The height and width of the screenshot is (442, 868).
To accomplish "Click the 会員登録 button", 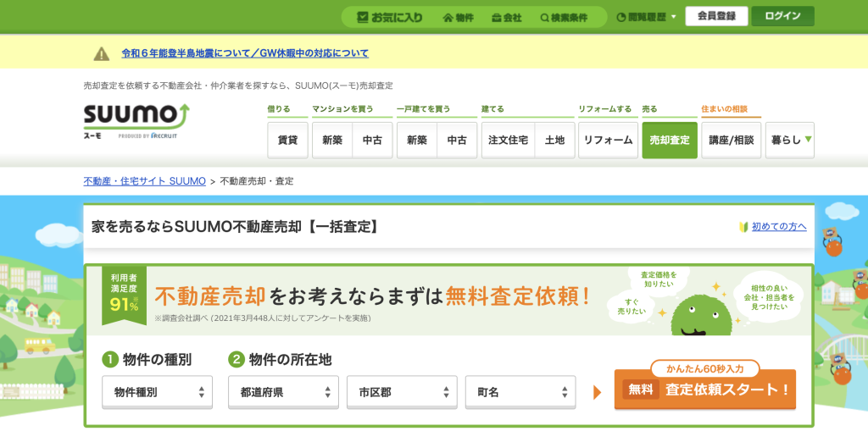I will pos(716,16).
